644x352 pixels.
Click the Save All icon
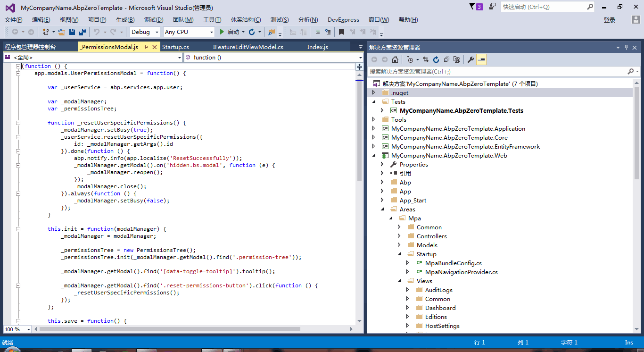point(82,32)
